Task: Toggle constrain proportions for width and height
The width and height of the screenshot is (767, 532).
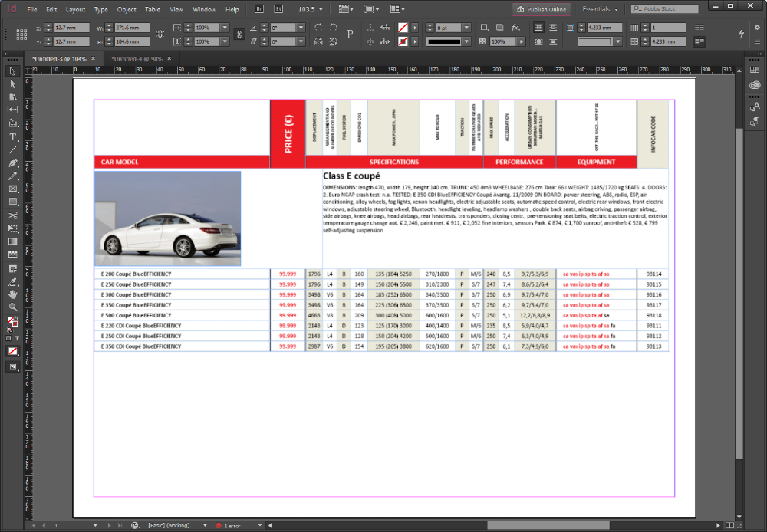Action: tap(160, 34)
